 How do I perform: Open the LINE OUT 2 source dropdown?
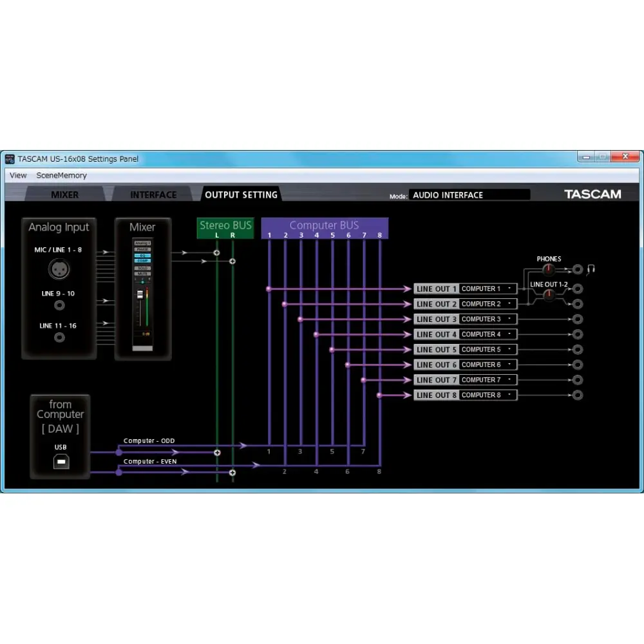click(x=488, y=304)
